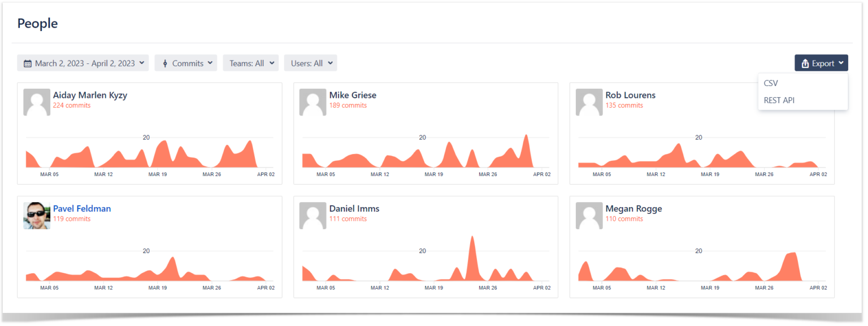The image size is (868, 326).
Task: Click the calendar icon in the date filter
Action: tap(27, 63)
